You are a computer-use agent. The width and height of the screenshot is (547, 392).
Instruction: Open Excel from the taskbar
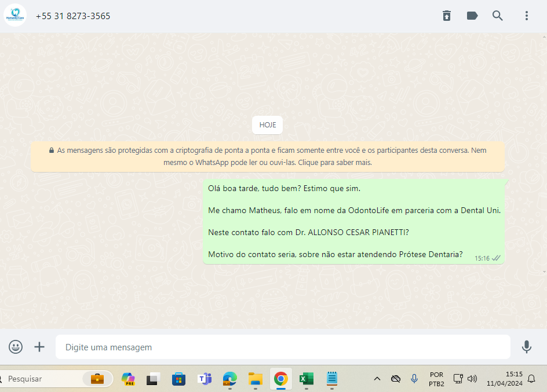pyautogui.click(x=306, y=379)
